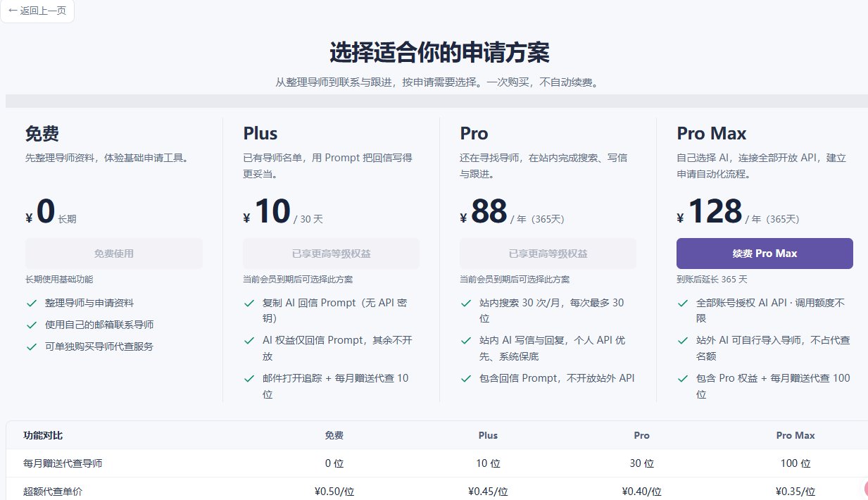Click the 返回上一页 back button

[37, 11]
